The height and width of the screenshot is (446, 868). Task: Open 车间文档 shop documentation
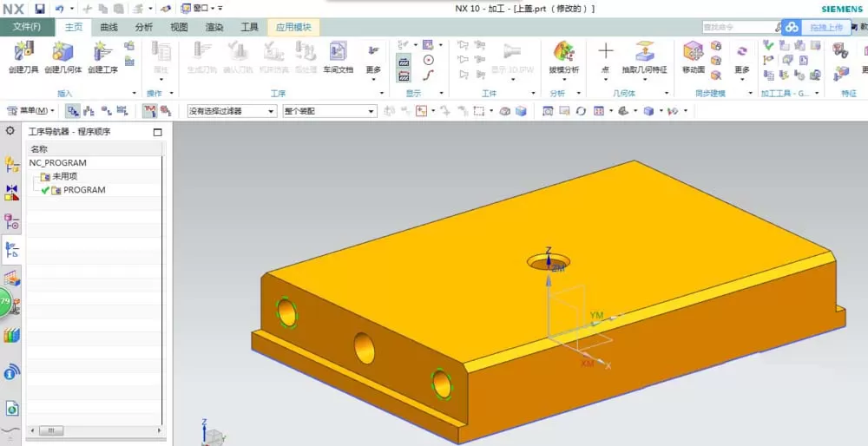(339, 51)
